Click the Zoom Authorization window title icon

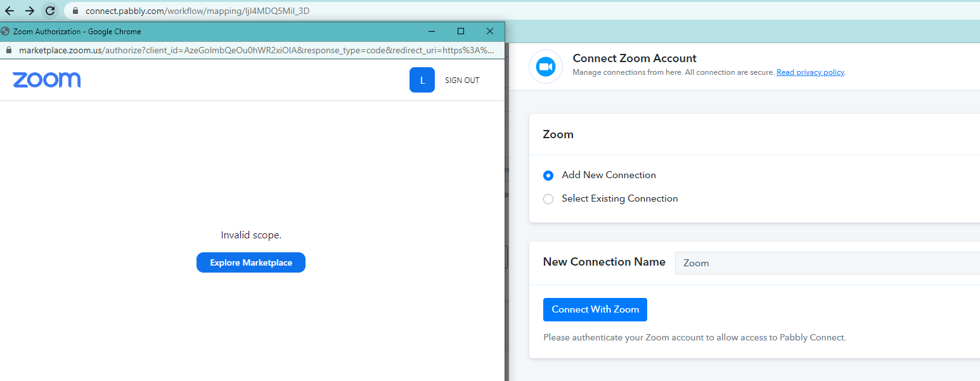pyautogui.click(x=6, y=31)
